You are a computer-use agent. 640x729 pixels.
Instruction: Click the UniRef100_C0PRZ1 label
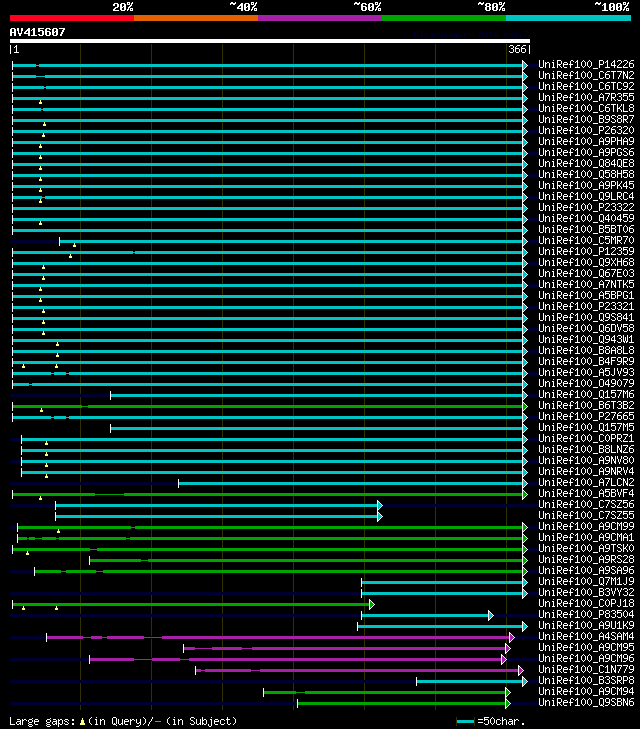(586, 438)
